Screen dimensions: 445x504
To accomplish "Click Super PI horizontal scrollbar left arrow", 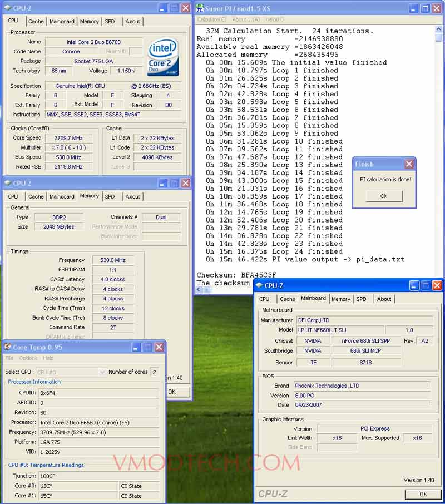I will click(x=199, y=290).
